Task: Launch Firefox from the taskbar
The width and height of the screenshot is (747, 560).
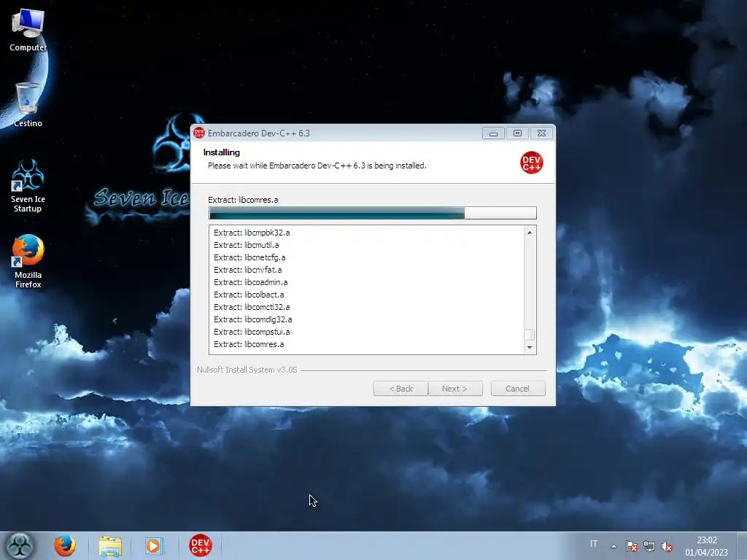Action: click(x=65, y=545)
